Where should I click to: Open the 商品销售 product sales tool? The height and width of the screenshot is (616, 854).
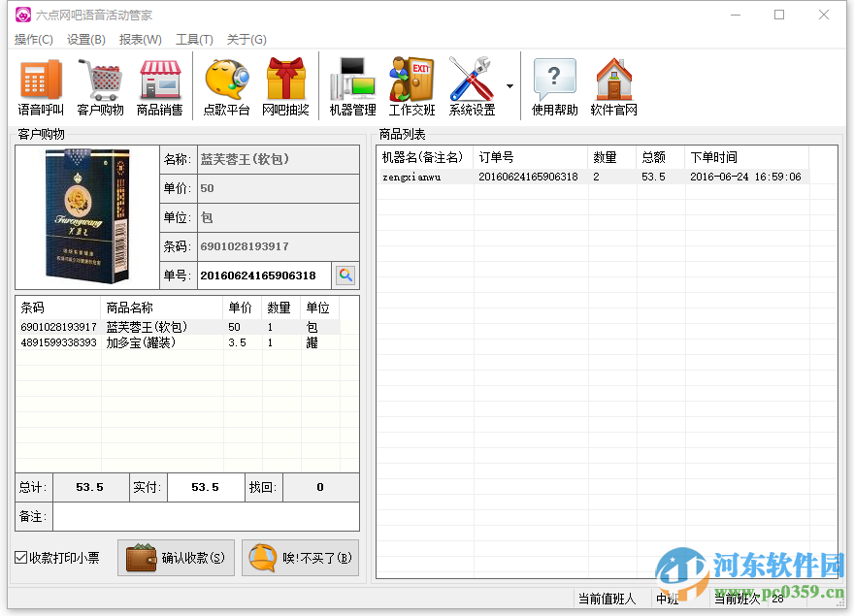[x=158, y=84]
